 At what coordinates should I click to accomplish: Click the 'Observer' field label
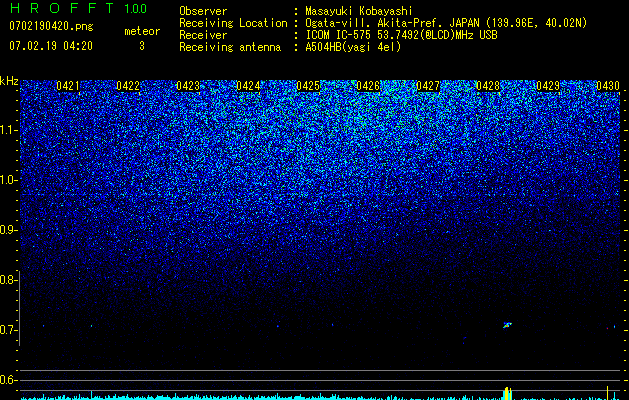(x=203, y=11)
